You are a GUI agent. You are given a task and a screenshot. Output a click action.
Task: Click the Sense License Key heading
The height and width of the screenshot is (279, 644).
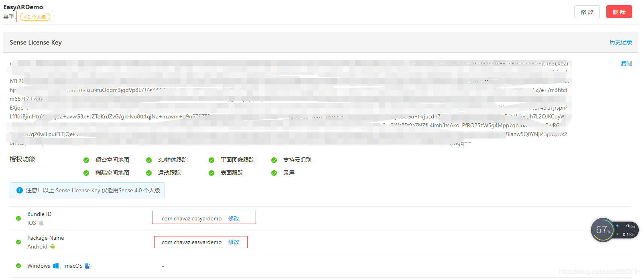click(36, 42)
